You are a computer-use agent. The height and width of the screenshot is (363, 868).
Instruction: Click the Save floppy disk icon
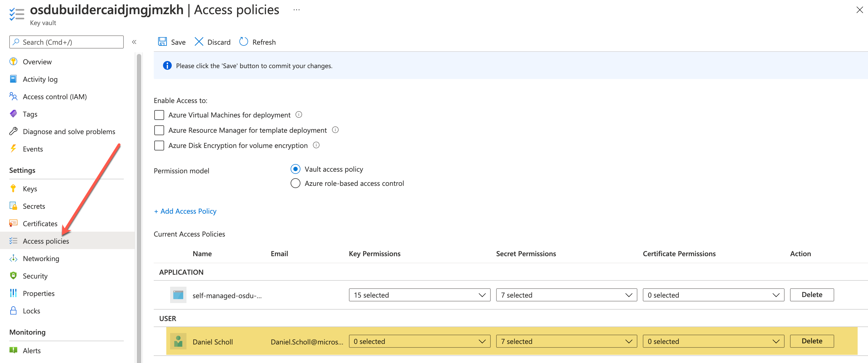[162, 42]
